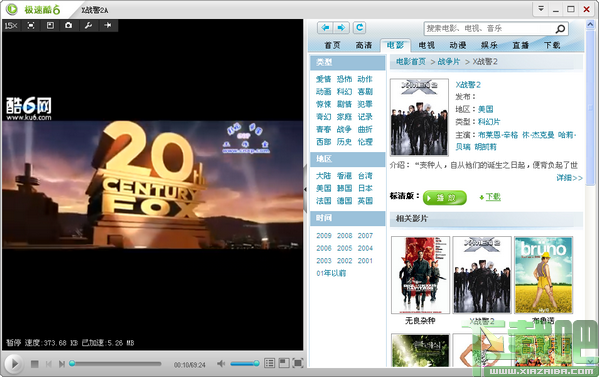Toggle pin-on-top icon in video toolbar
Screen dimensions: 599x377
[108, 26]
